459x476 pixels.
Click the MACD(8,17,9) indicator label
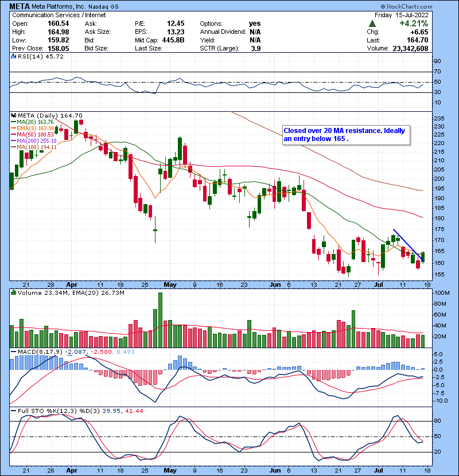pos(40,352)
